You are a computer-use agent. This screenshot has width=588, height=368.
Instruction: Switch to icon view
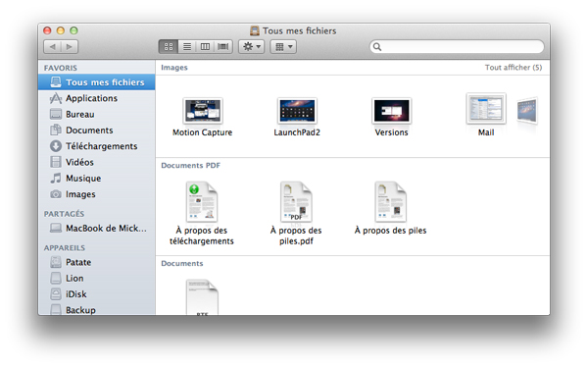[x=169, y=46]
